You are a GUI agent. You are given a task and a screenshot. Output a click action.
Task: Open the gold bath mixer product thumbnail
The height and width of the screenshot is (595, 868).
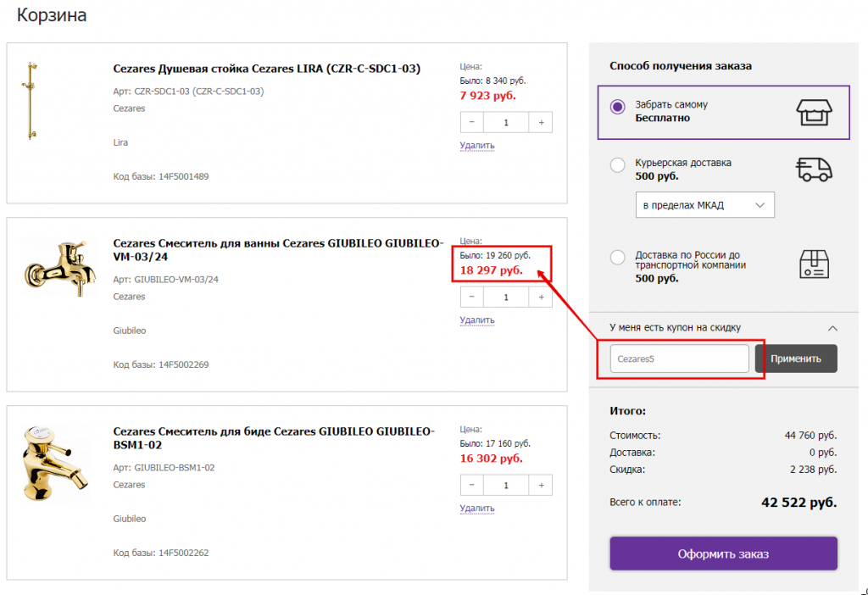point(60,267)
